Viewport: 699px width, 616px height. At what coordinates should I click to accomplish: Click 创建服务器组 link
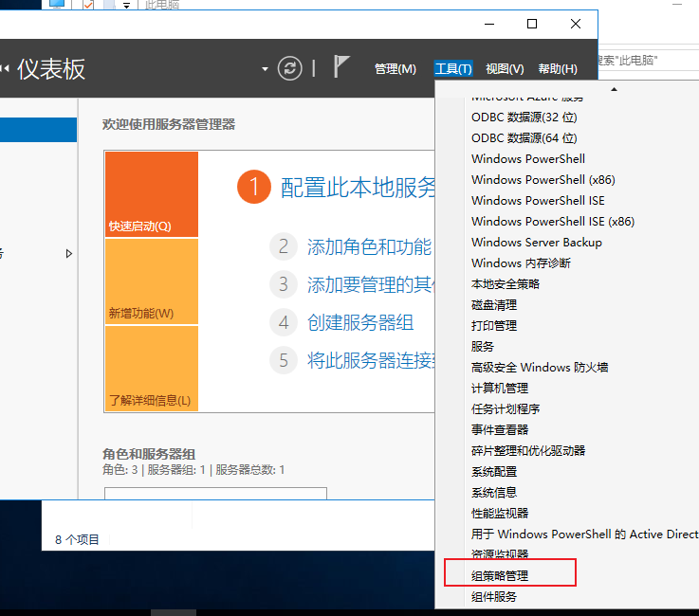point(360,322)
